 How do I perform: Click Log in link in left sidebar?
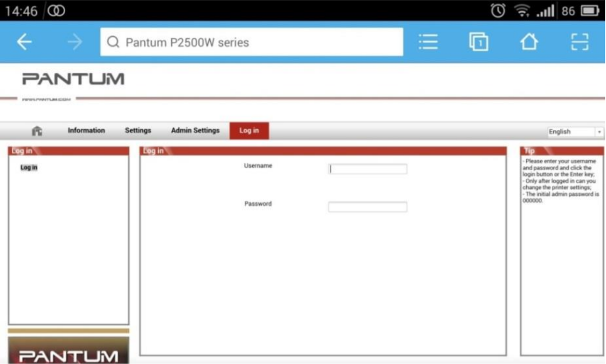(29, 168)
